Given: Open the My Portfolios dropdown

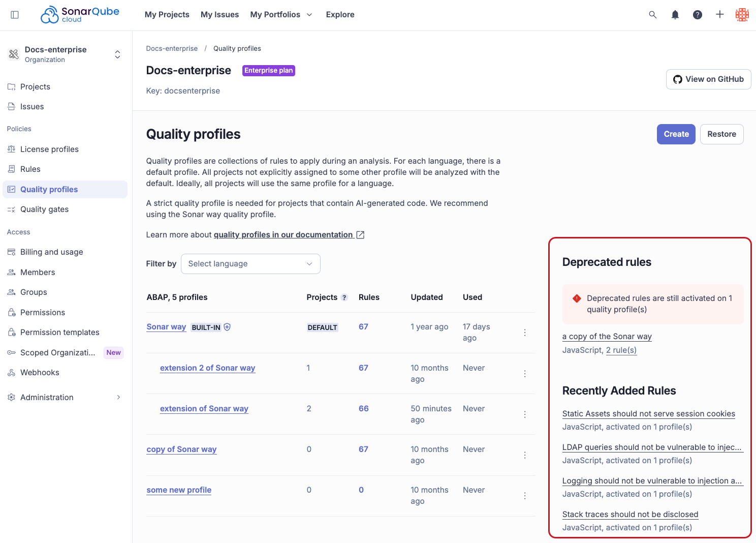Looking at the screenshot, I should (x=281, y=15).
